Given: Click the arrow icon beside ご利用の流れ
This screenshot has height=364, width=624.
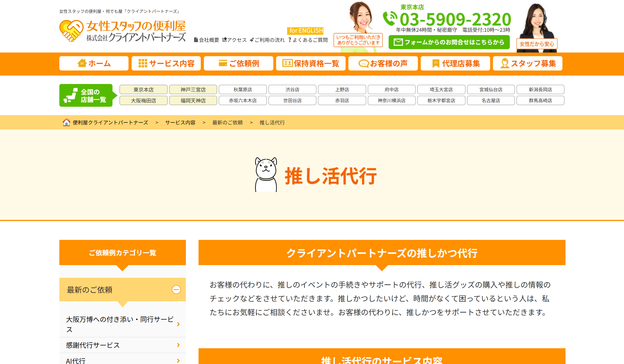Looking at the screenshot, I should (252, 40).
